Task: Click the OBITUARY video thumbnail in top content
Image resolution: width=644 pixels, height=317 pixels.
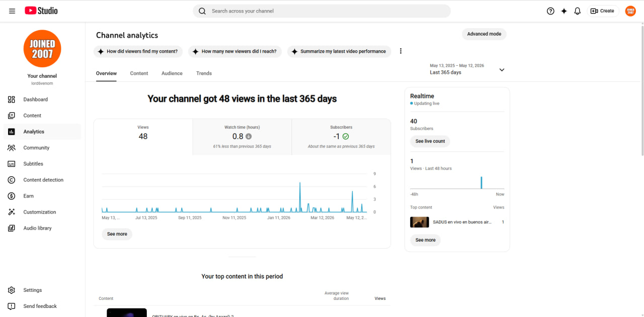Action: (127, 312)
